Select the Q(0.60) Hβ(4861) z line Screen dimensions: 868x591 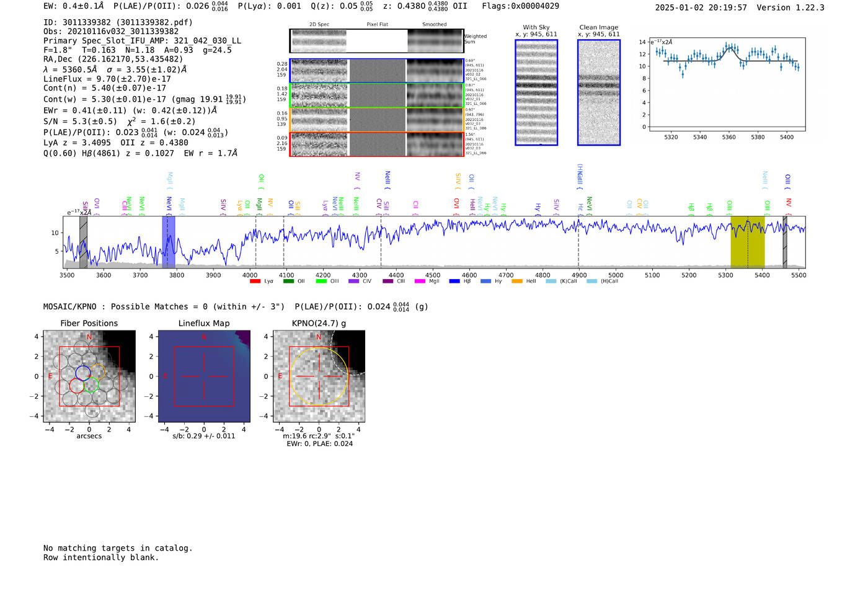[x=140, y=153]
